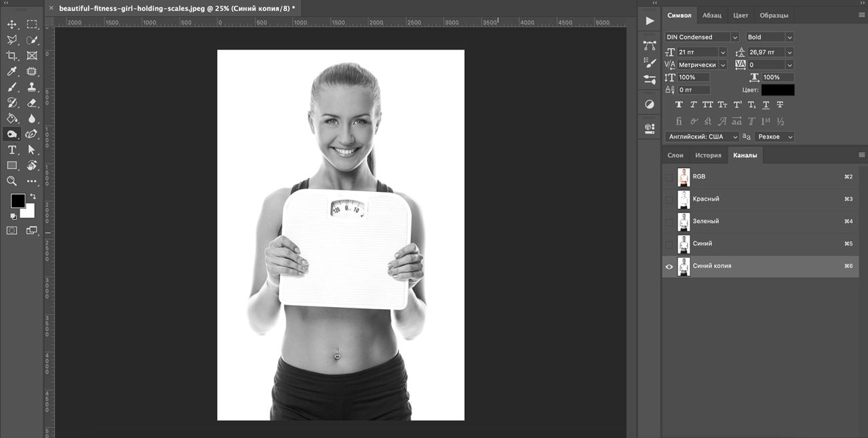Show the RGB channel
Viewport: 868px width, 438px height.
click(669, 177)
